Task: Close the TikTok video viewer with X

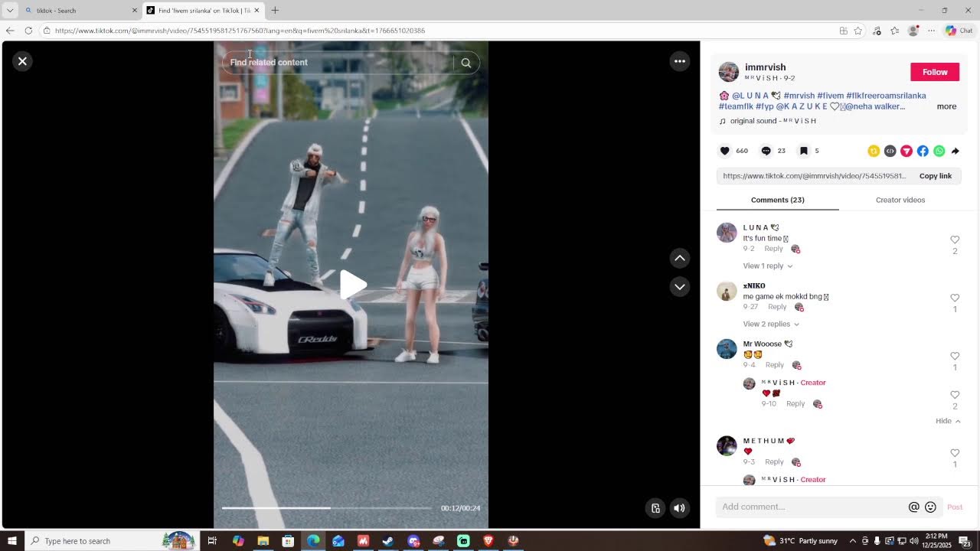Action: (x=22, y=61)
